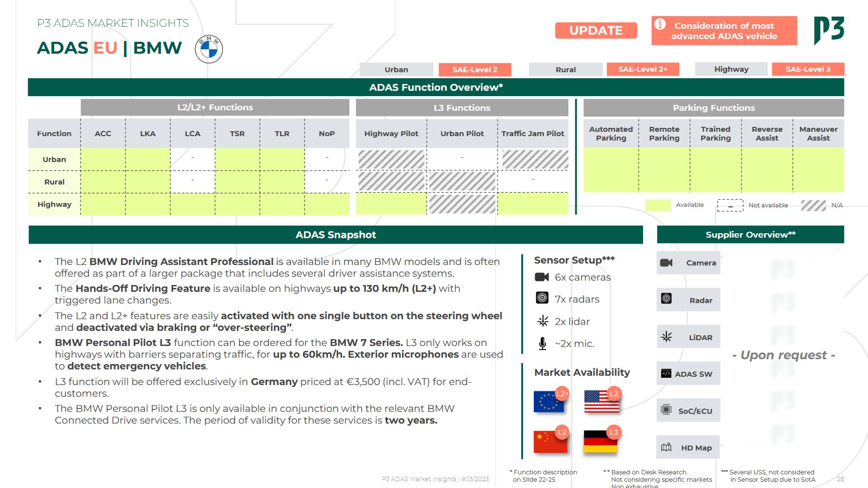Click the TLR column header
868x488 pixels.
click(282, 133)
